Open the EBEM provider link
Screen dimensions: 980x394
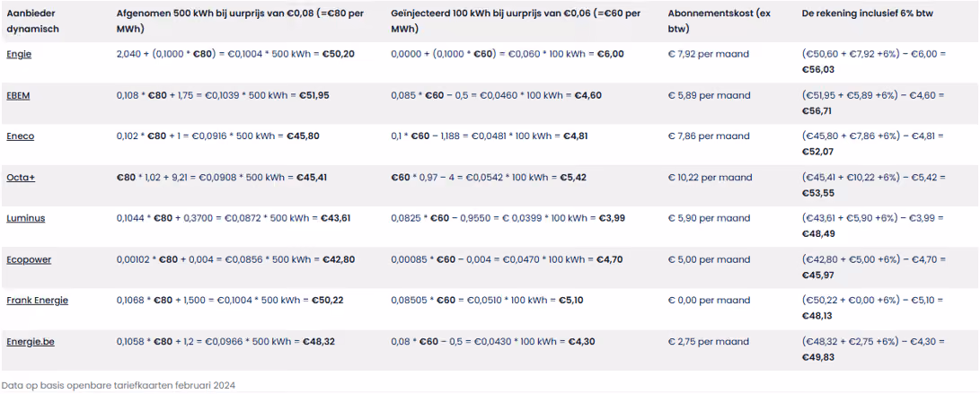click(x=20, y=95)
